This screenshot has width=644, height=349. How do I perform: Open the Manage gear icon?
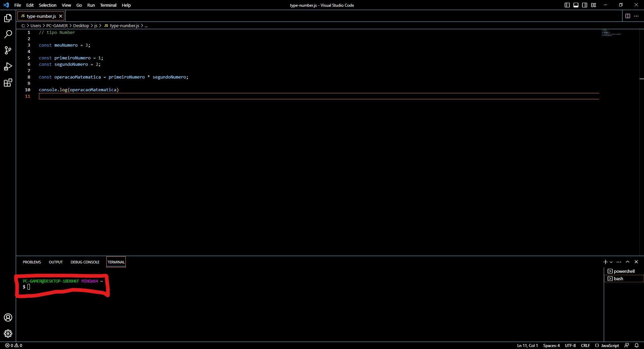pos(8,334)
